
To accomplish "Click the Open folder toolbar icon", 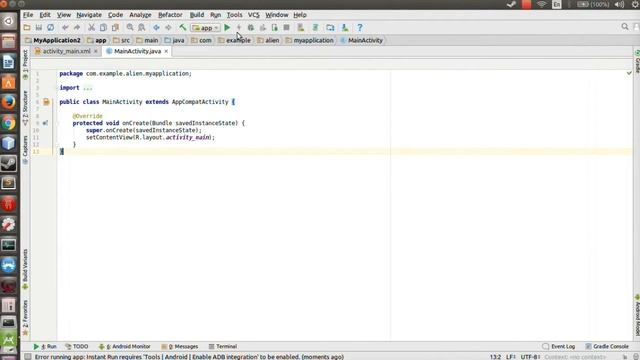I will coord(27,28).
